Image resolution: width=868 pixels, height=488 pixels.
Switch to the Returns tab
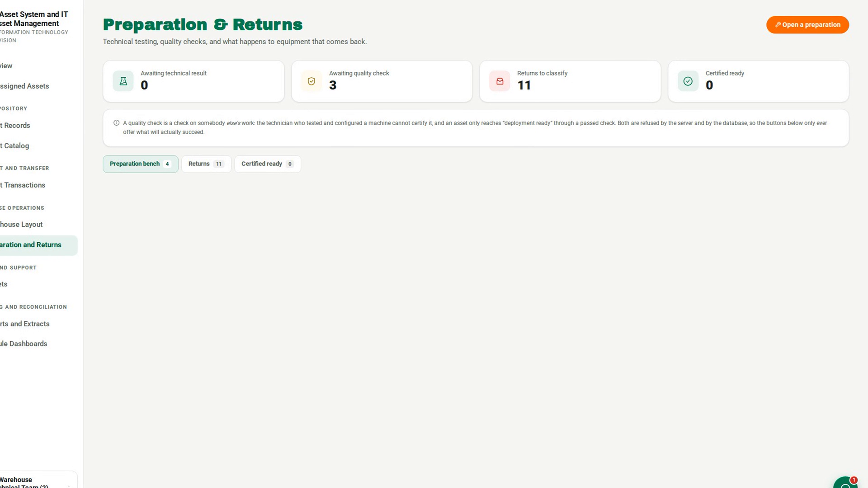pyautogui.click(x=206, y=164)
